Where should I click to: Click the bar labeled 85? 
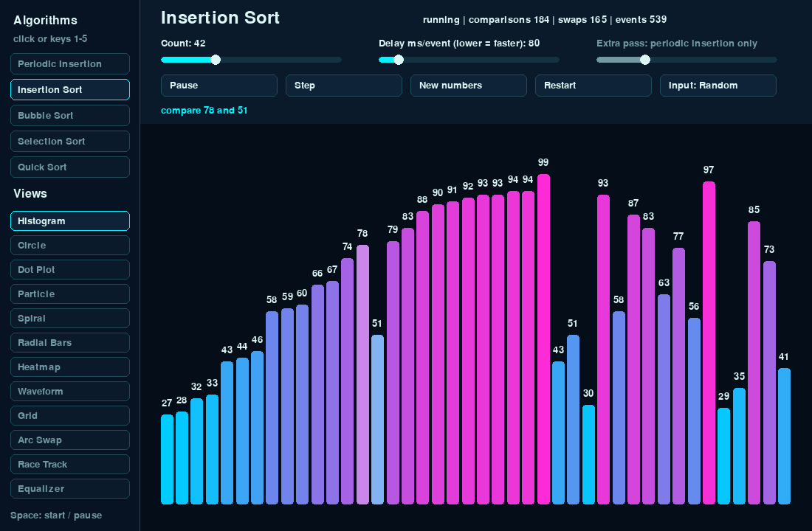point(754,363)
